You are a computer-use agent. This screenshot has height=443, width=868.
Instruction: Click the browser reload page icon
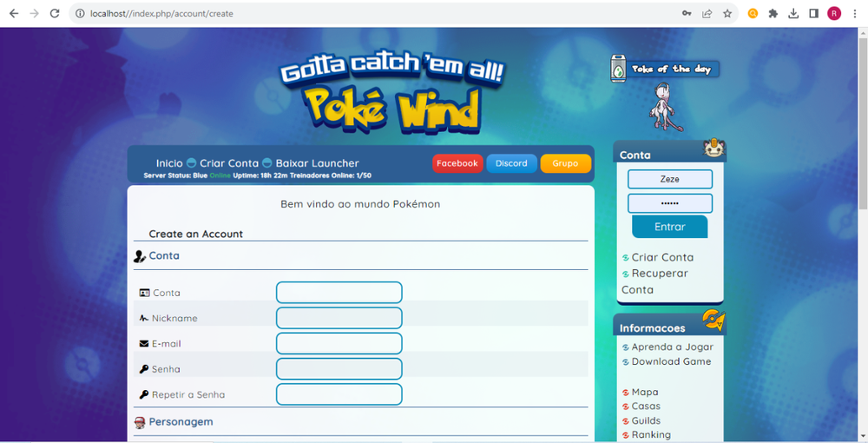click(55, 14)
